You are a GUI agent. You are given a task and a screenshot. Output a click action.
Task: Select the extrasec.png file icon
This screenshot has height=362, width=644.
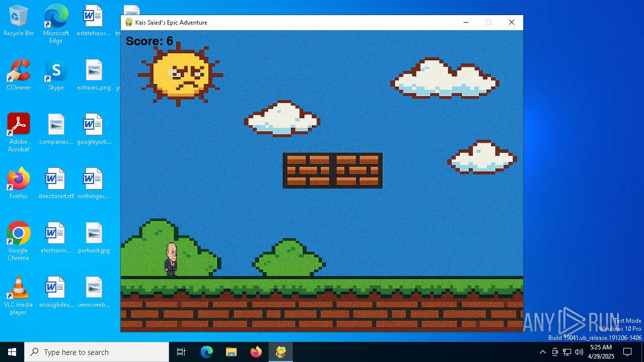pos(94,75)
